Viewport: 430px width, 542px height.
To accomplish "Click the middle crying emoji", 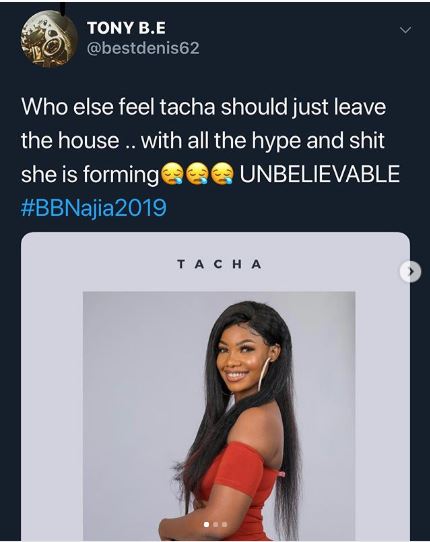I will pyautogui.click(x=197, y=174).
